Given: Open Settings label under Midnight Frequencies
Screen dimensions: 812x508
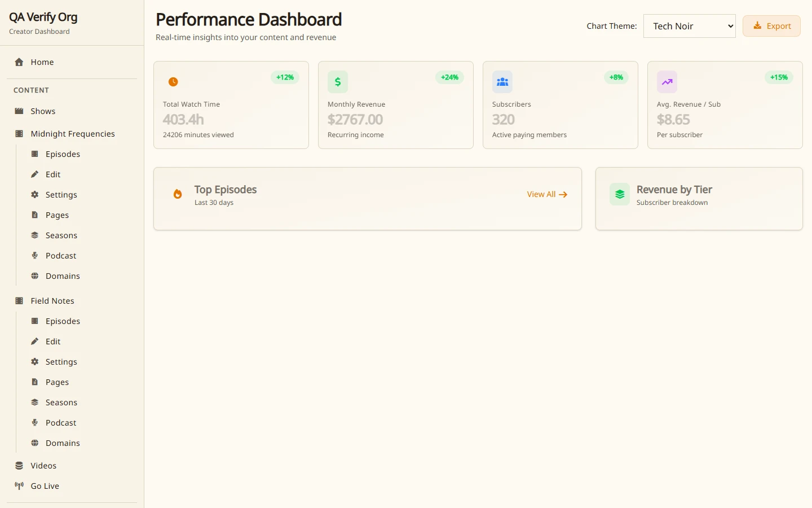Looking at the screenshot, I should point(61,195).
